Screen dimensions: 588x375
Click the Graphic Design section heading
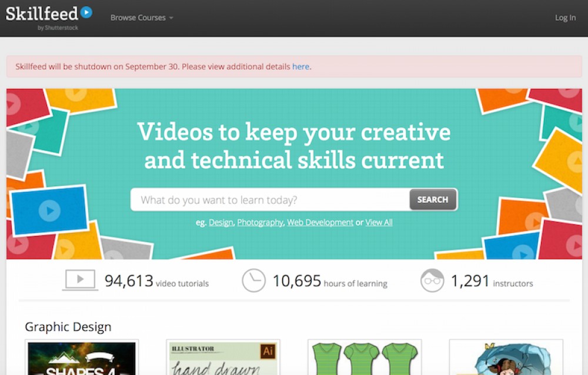[x=68, y=327]
